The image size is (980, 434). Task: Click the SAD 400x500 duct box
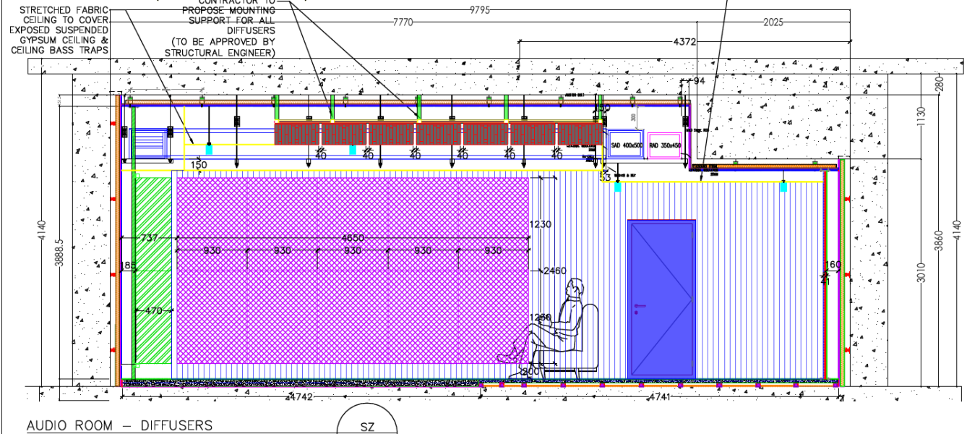[x=626, y=145]
